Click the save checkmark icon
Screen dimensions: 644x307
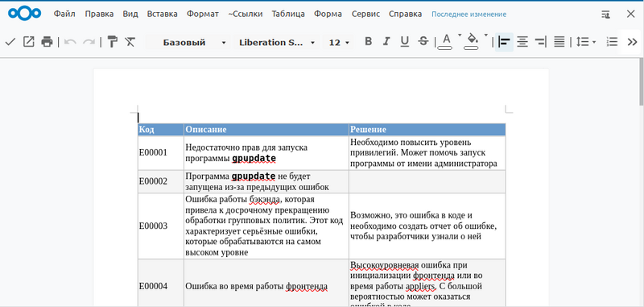[10, 42]
